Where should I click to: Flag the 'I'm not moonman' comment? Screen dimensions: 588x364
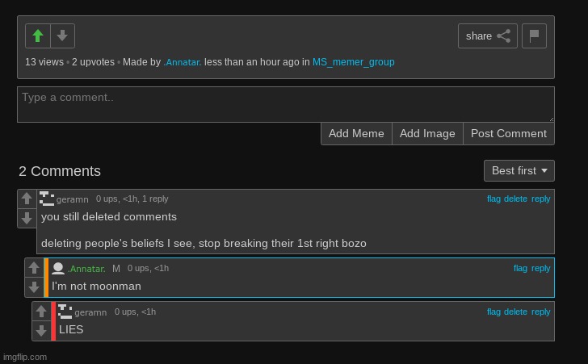[x=520, y=269]
